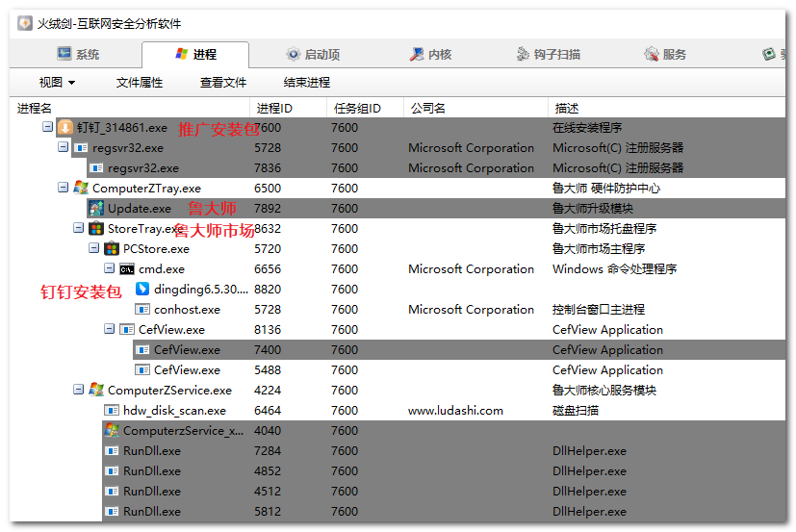Click the ComputerzService_x process icon
The image size is (796, 532).
click(x=112, y=430)
